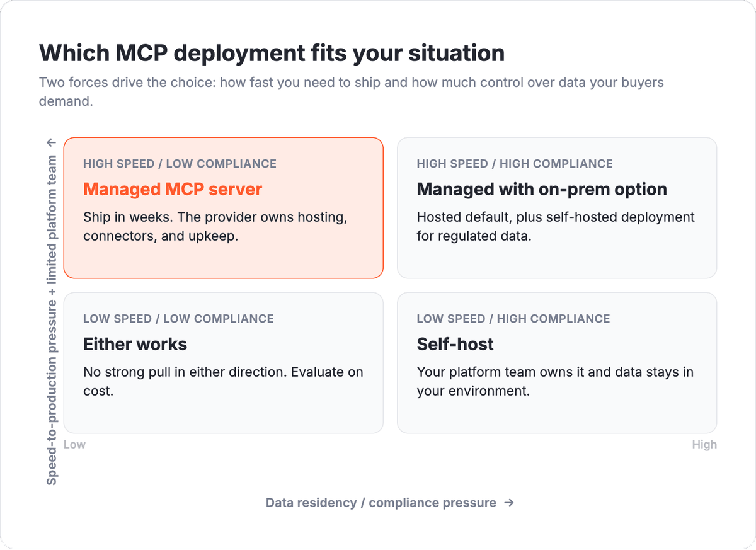
Task: Click the "Low" axis label
Action: (x=74, y=445)
